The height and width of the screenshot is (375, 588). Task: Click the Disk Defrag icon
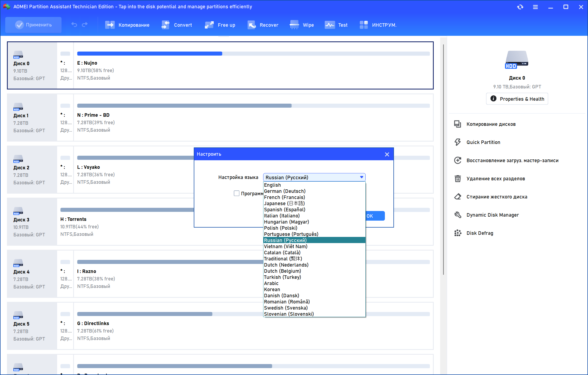click(x=457, y=233)
